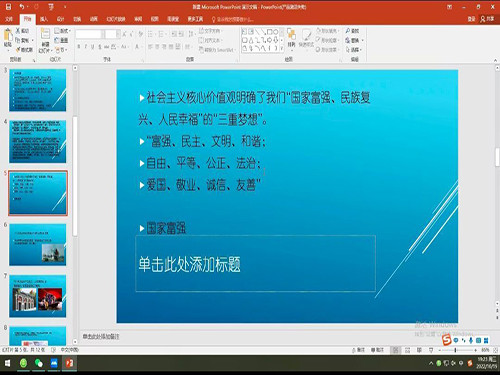Open the File menu tab
The image size is (500, 375).
click(9, 19)
